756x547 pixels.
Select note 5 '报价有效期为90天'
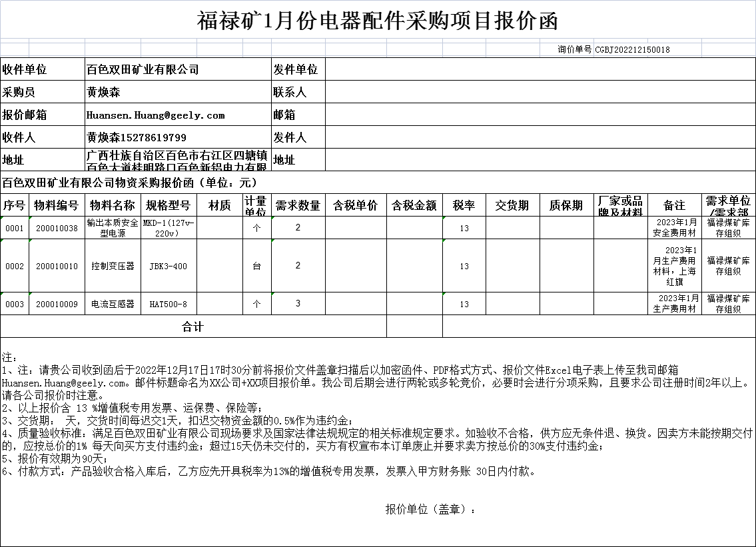55,459
